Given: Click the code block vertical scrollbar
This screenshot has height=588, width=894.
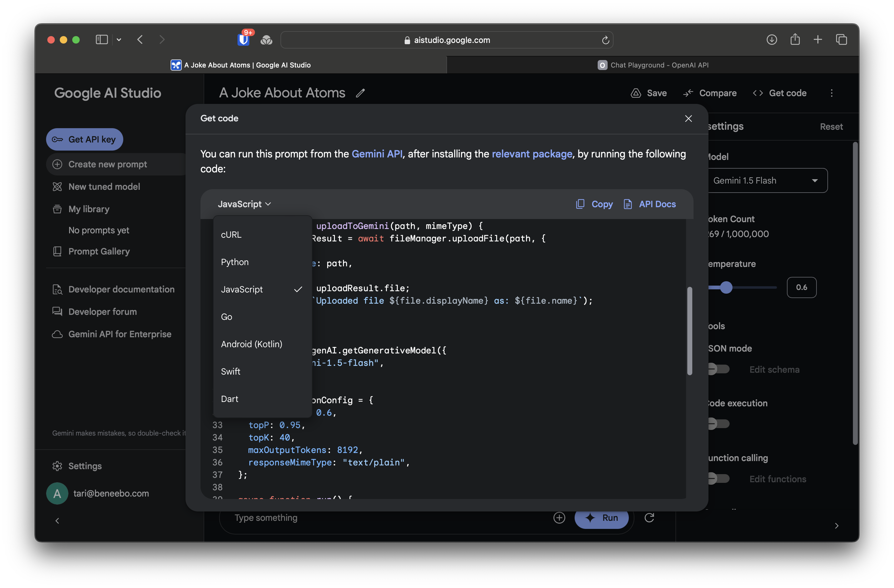Looking at the screenshot, I should click(690, 331).
